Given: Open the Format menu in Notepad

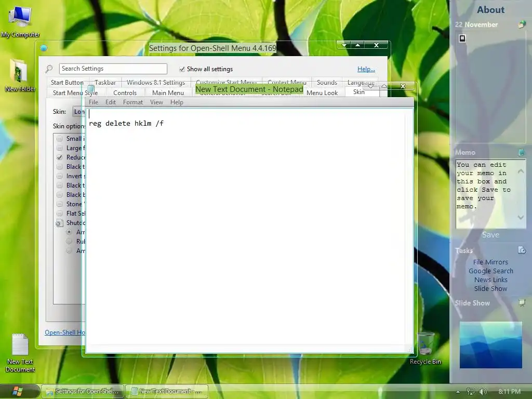Looking at the screenshot, I should 133,102.
